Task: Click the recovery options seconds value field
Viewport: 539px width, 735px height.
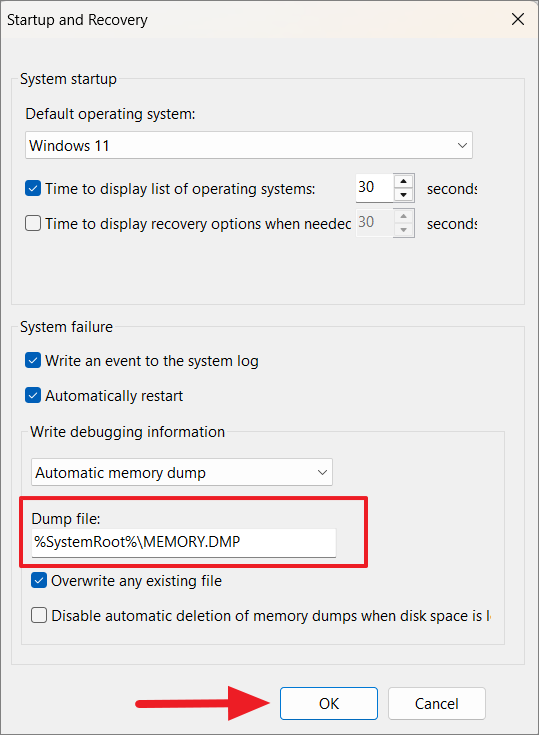Action: [x=374, y=223]
